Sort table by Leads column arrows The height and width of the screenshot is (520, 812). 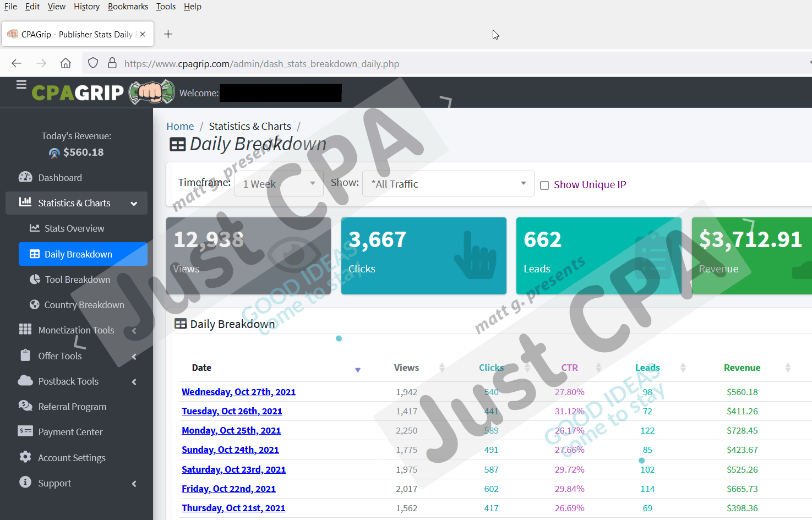[683, 368]
